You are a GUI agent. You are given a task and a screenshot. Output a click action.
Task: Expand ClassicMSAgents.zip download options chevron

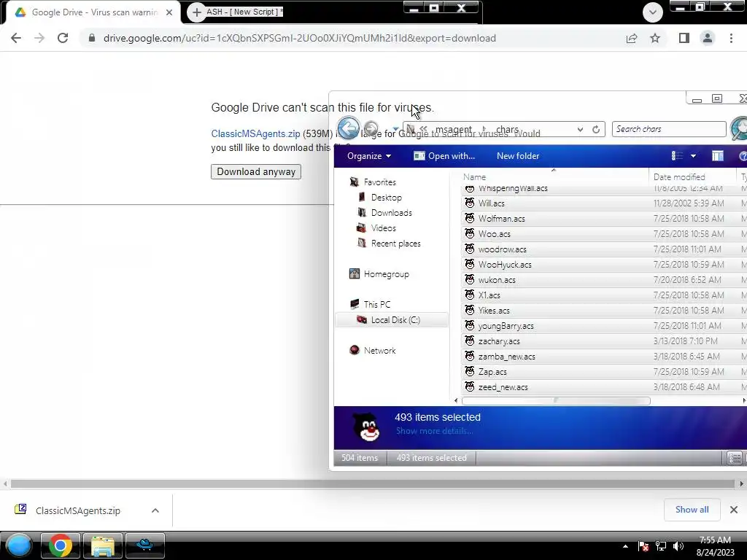[x=155, y=510]
